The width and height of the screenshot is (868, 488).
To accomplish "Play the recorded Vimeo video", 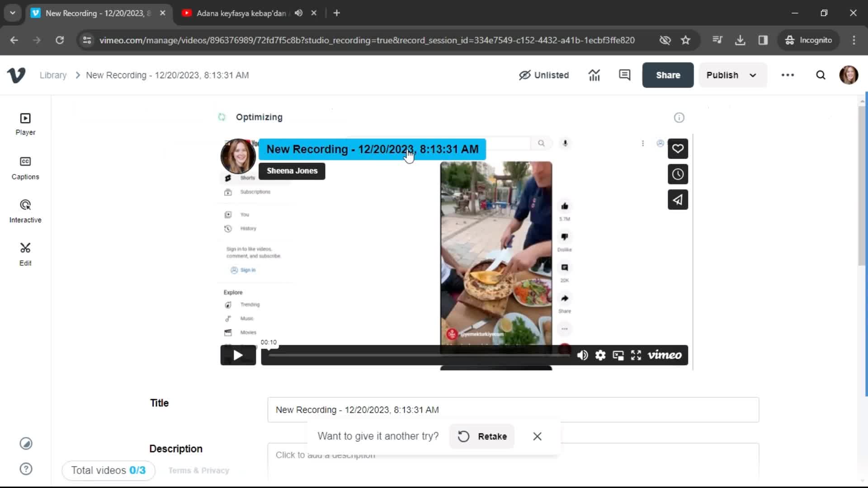I will 237,355.
